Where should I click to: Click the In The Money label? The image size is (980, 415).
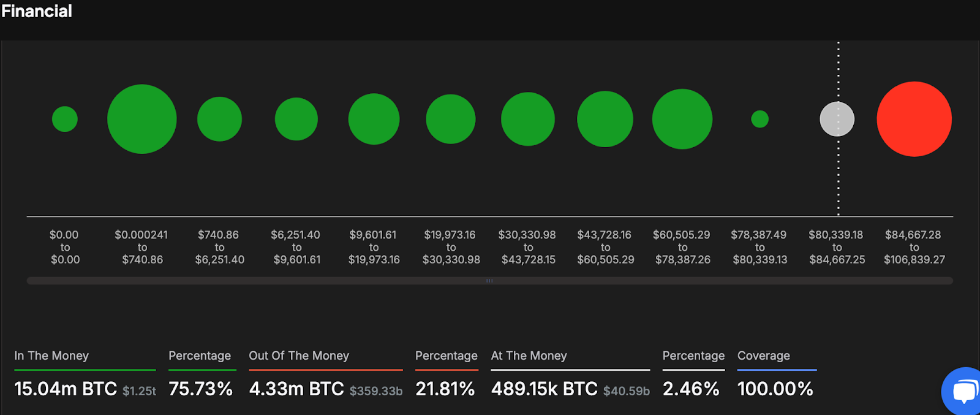(51, 356)
